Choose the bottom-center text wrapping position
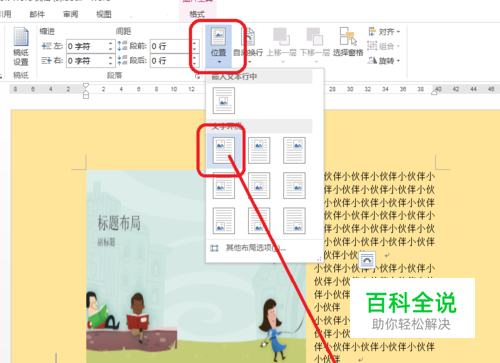This screenshot has height=363, width=500. (x=259, y=221)
